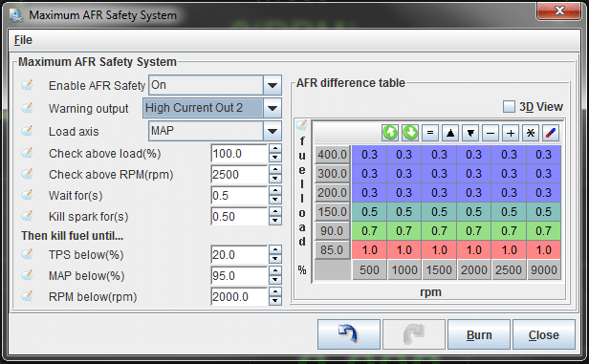Click help icon beside RPM below(rpm)
Viewport: 589px width, 364px height.
coord(27,296)
